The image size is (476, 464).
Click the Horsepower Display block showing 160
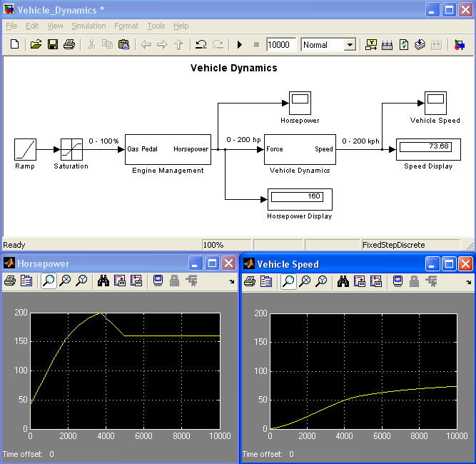[300, 199]
